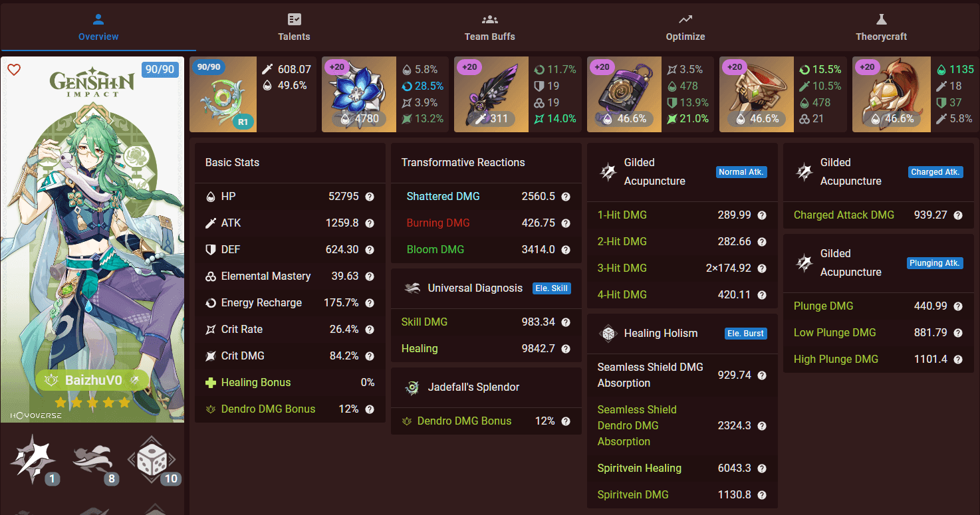Screen dimensions: 980x515
Task: Switch to the Talents tab
Action: 294,28
